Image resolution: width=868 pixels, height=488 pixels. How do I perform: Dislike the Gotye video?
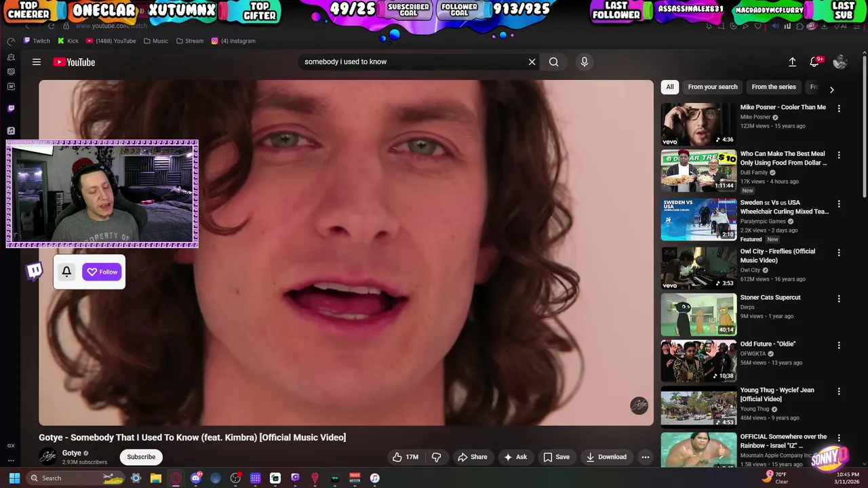click(x=437, y=457)
